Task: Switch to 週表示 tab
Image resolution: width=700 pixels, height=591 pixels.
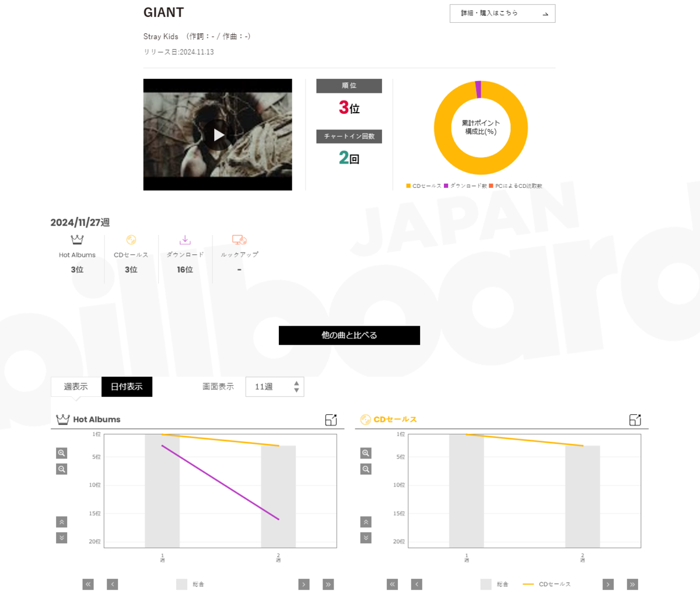Action: pos(76,387)
